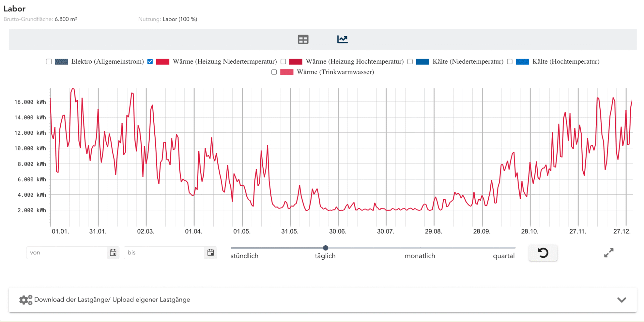Viewport: 644px width, 322px height.
Task: Select the 'stündlich' resolution label
Action: pos(244,256)
